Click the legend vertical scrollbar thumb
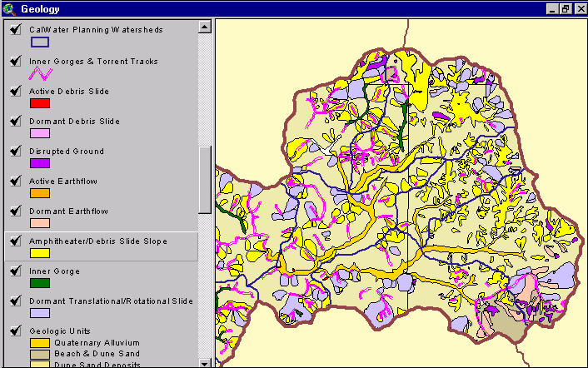The height and width of the screenshot is (368, 588). pyautogui.click(x=204, y=180)
